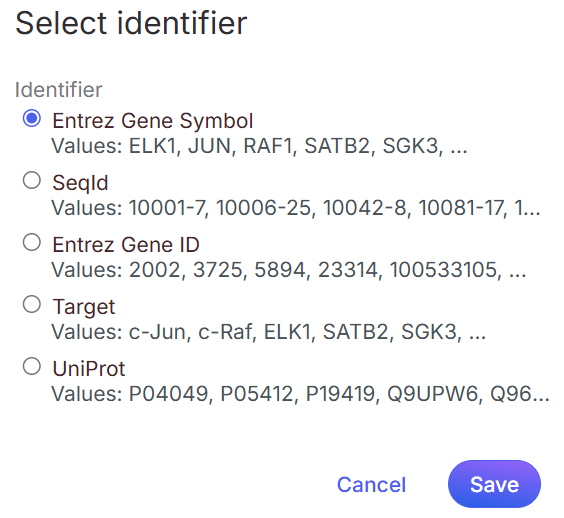This screenshot has width=564, height=518.
Task: Click the Identifier group label
Action: click(59, 90)
